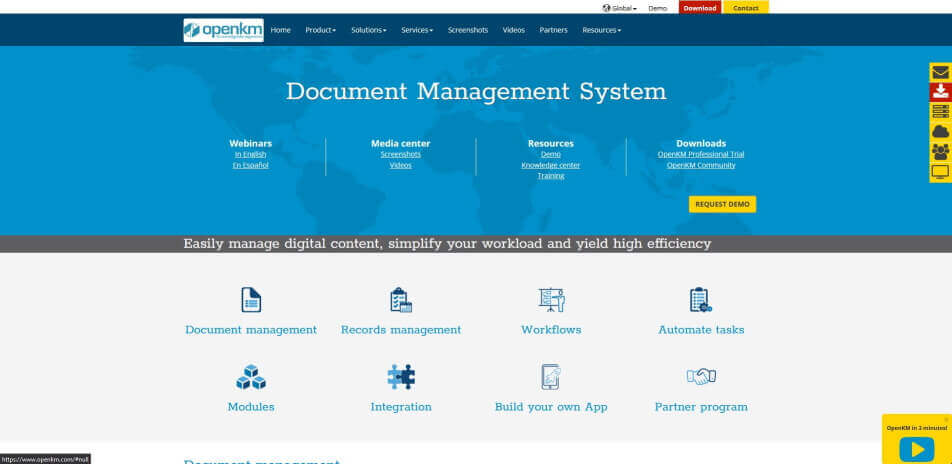The height and width of the screenshot is (464, 952).
Task: Open the envelope contact icon in side panel
Action: coord(940,72)
